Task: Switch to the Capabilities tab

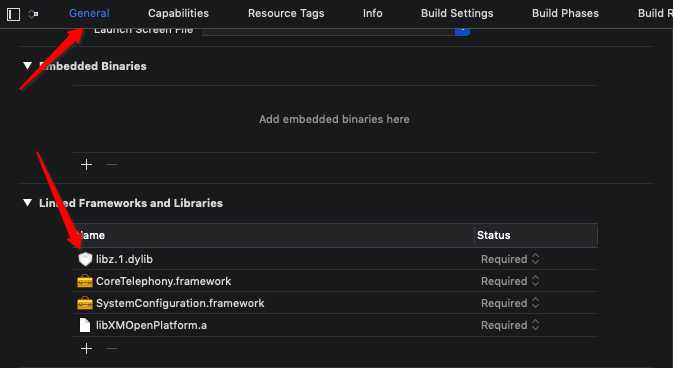Action: pos(178,13)
